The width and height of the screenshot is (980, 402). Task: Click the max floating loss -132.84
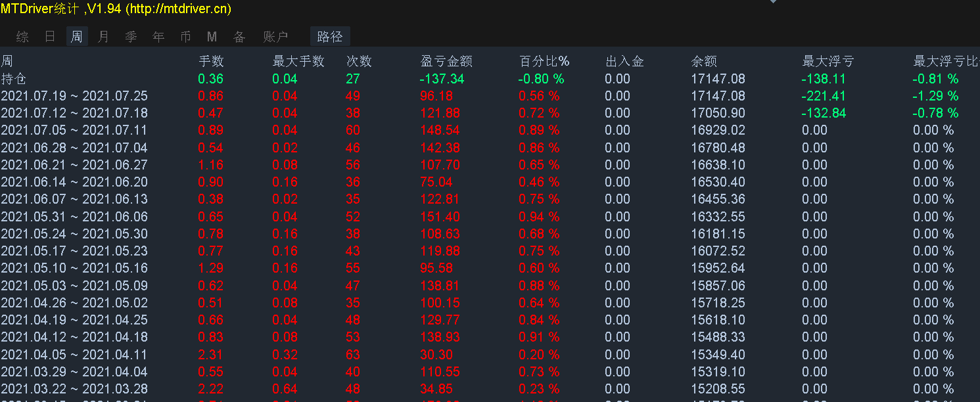pos(824,113)
